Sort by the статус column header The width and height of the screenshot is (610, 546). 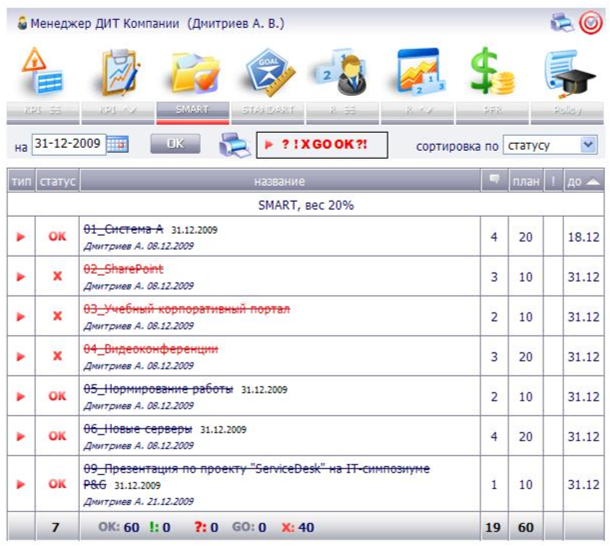58,181
